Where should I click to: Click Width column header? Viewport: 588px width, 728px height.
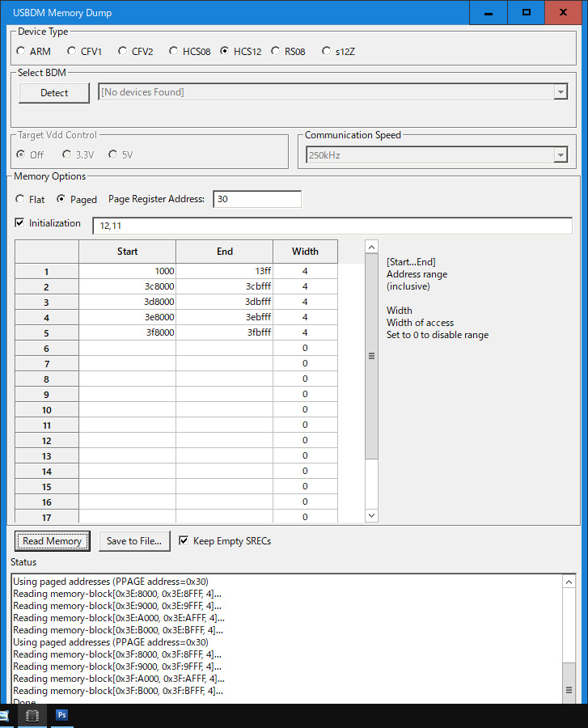(305, 252)
